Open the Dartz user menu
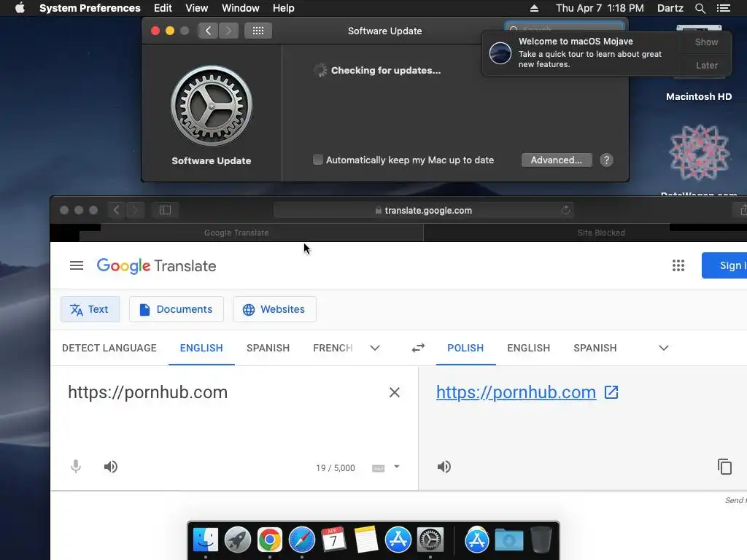 click(x=670, y=8)
